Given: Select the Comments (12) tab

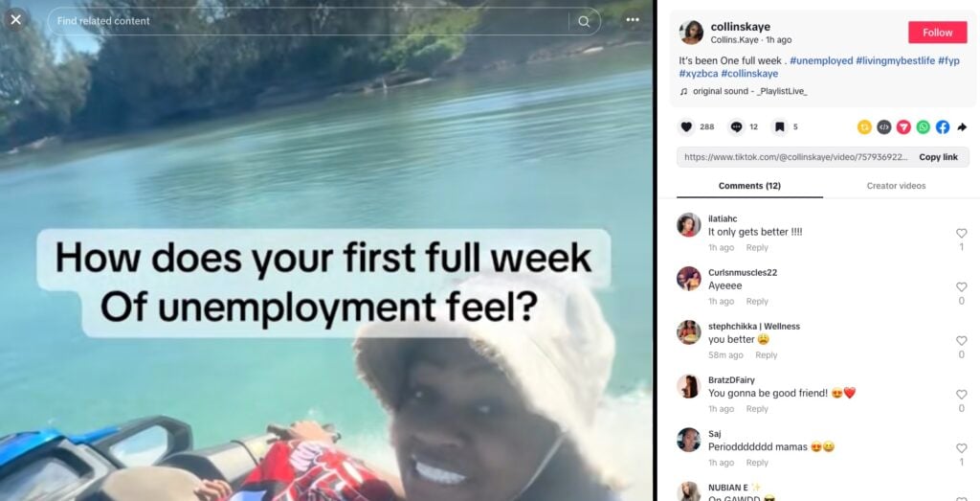Looking at the screenshot, I should tap(749, 186).
